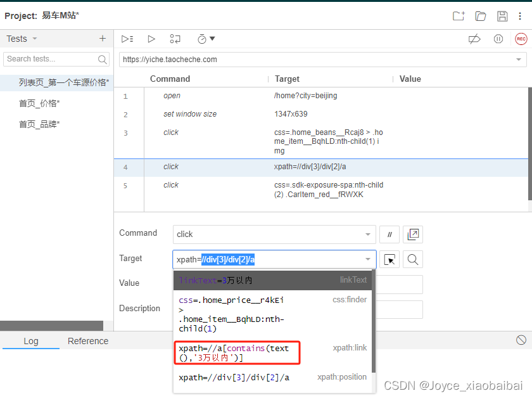Open the Command dropdown list
Viewport: 532px width, 398px height.
point(368,234)
